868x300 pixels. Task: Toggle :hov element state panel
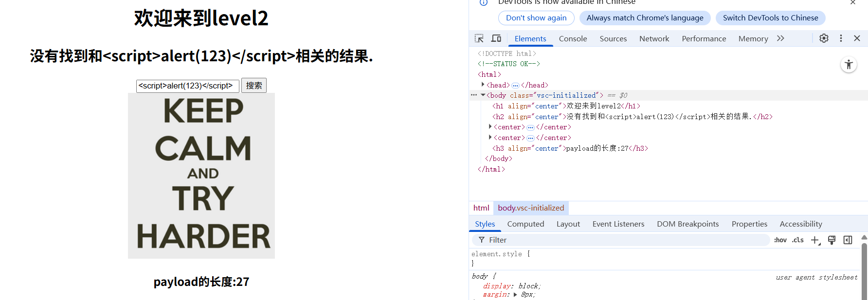tap(780, 240)
